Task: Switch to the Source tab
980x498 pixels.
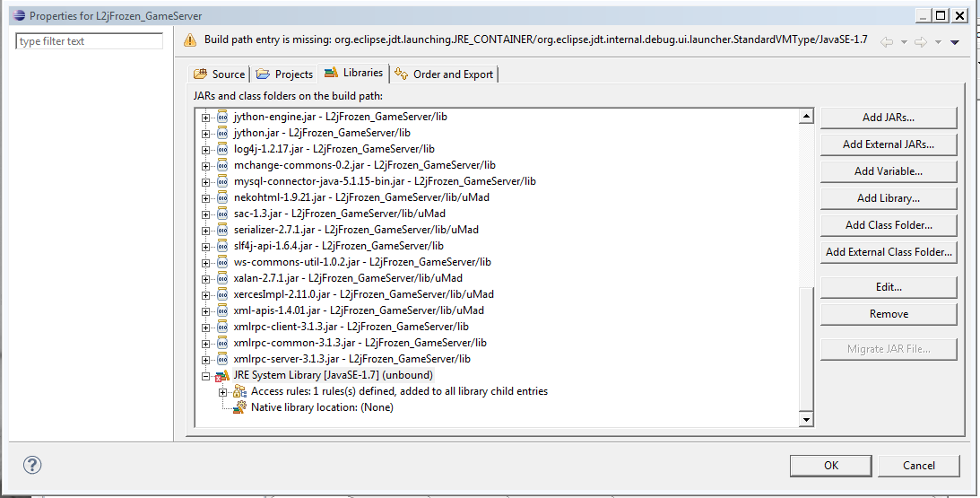Action: (x=219, y=74)
